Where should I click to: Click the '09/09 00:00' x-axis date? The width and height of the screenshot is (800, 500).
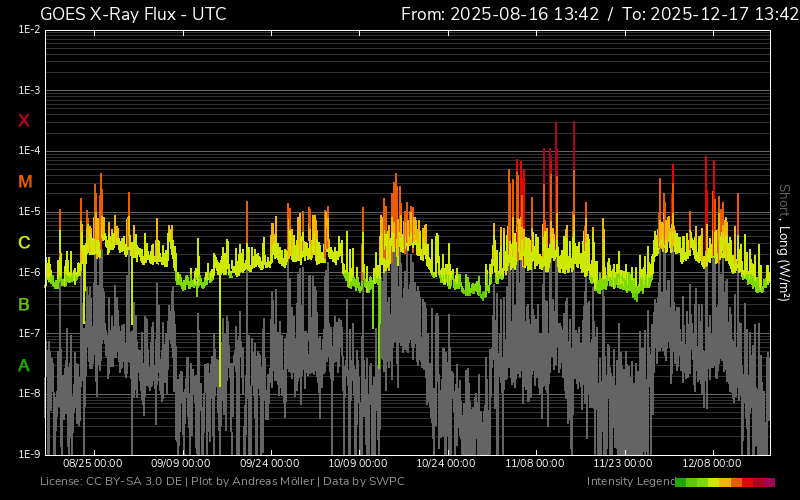click(x=181, y=463)
